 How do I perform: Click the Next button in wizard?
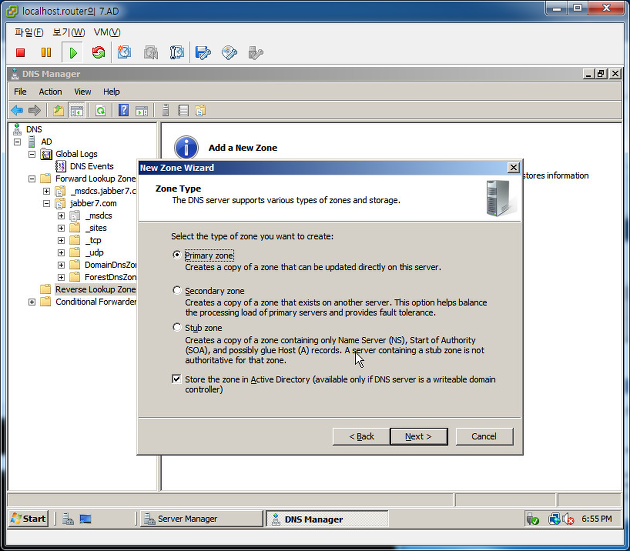[418, 436]
